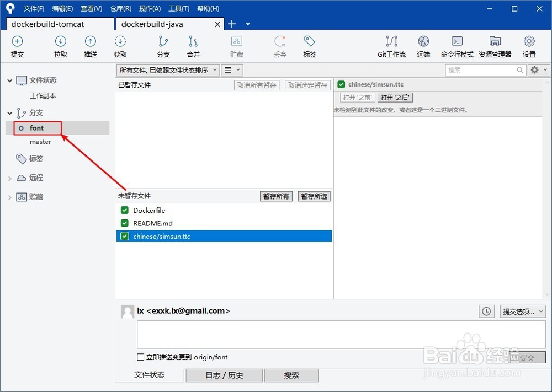Image resolution: width=552 pixels, height=392 pixels.
Task: Open the 文件(F) menu
Action: [x=34, y=8]
